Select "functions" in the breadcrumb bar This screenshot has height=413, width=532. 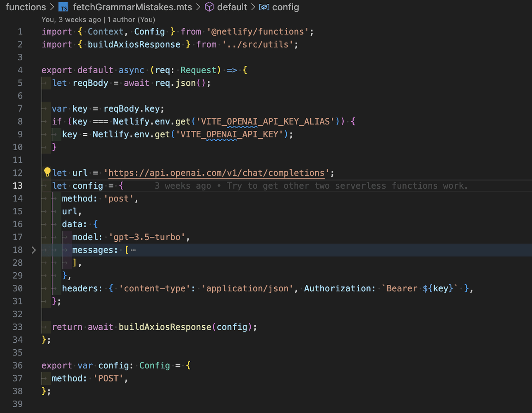point(26,7)
